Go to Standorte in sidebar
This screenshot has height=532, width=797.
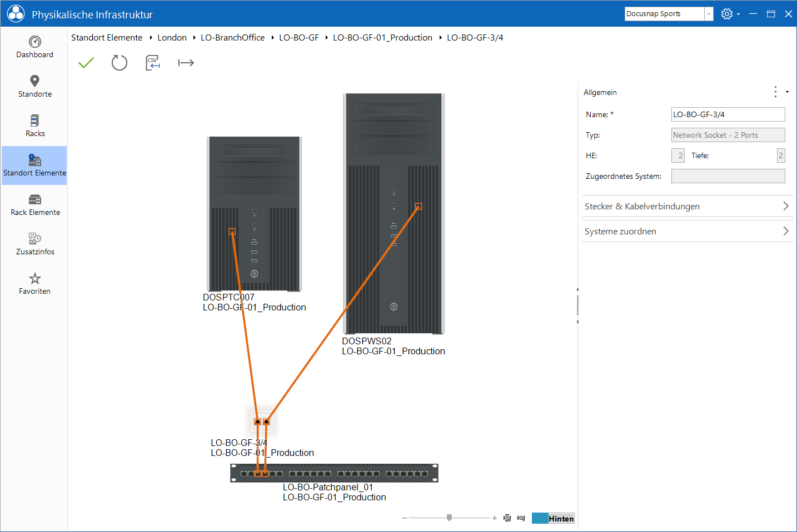[x=34, y=87]
